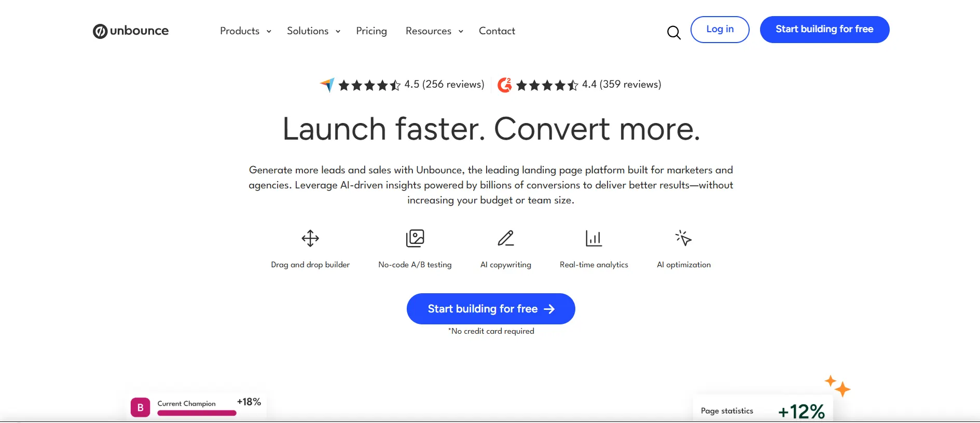Click the Current Champion label
This screenshot has width=980, height=423.
[187, 403]
